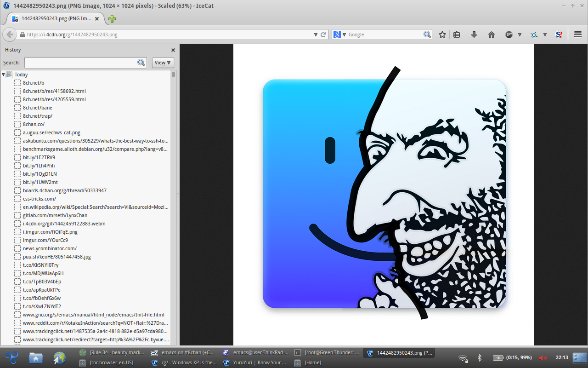Open the History View dropdown button
This screenshot has width=588, height=368.
pos(163,63)
